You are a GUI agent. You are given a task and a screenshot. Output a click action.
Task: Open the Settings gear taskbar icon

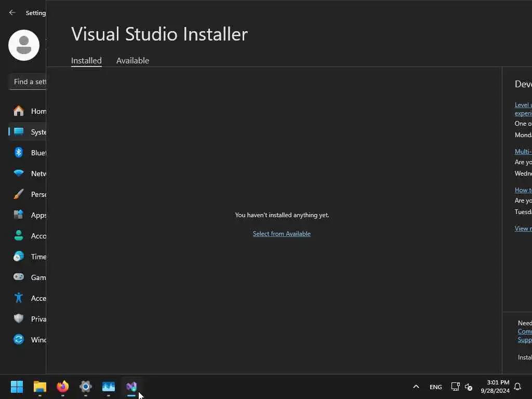coord(86,387)
